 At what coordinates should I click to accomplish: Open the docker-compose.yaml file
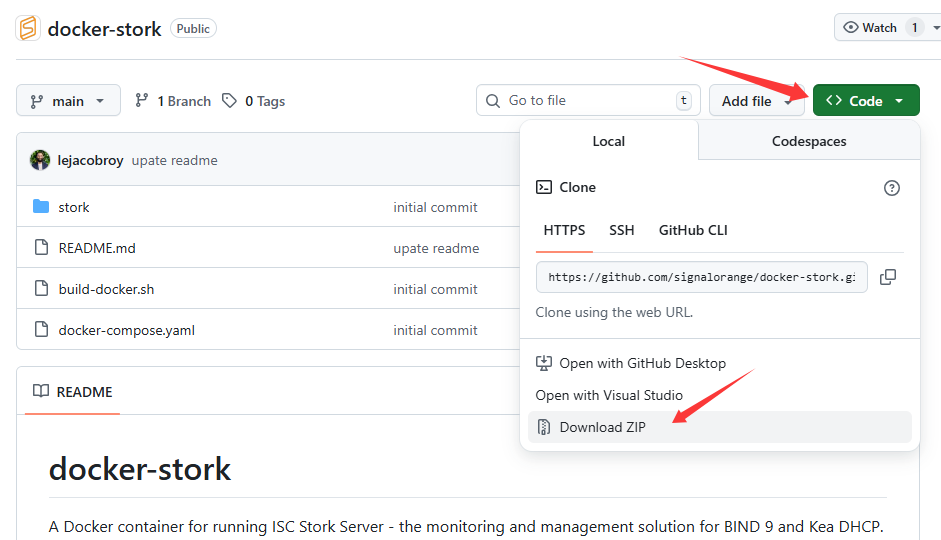coord(127,330)
